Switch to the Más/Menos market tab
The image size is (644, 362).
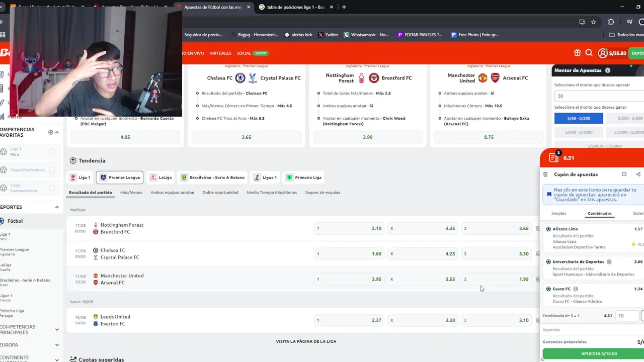click(x=131, y=193)
